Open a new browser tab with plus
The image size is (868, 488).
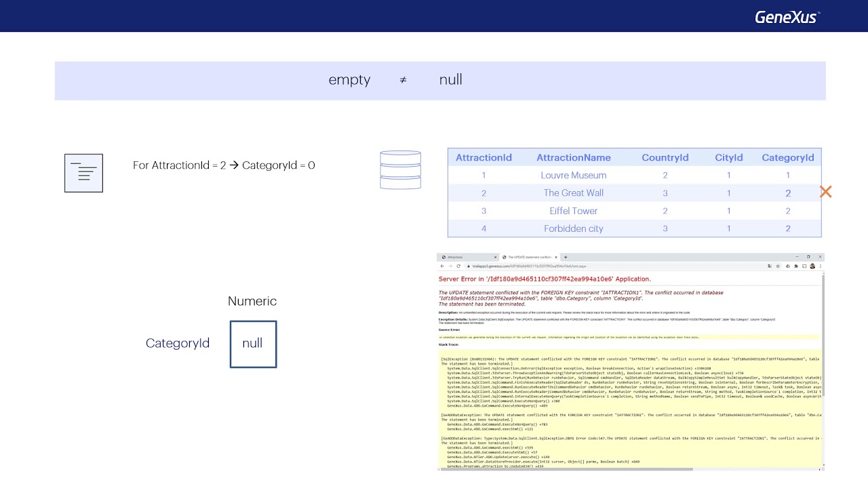pos(566,257)
